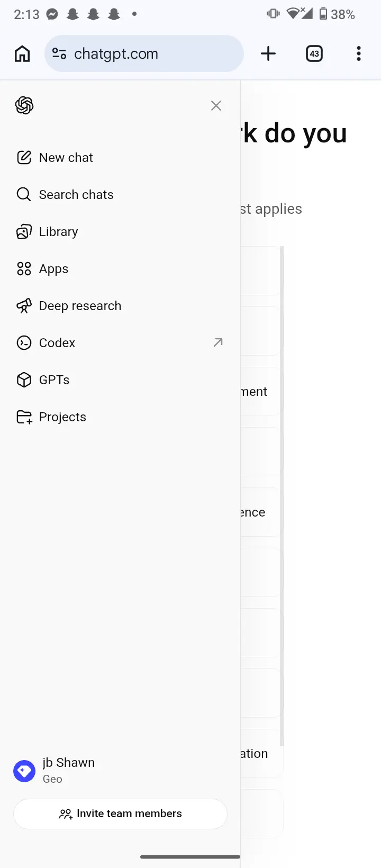Click the Library images icon
This screenshot has height=868, width=381.
[24, 231]
